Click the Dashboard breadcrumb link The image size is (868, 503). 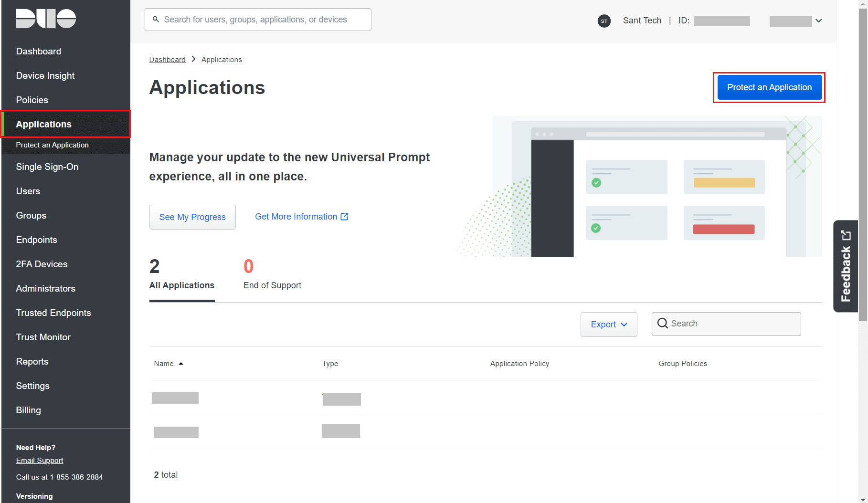167,59
